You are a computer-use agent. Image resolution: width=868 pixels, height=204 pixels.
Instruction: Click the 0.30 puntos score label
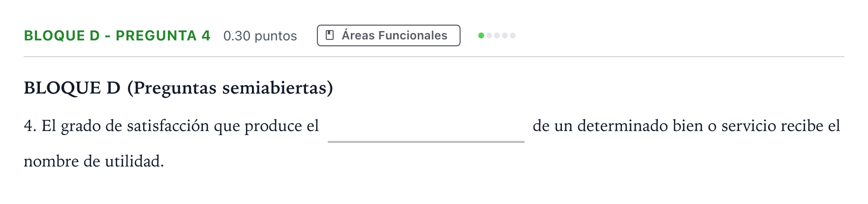tap(260, 36)
